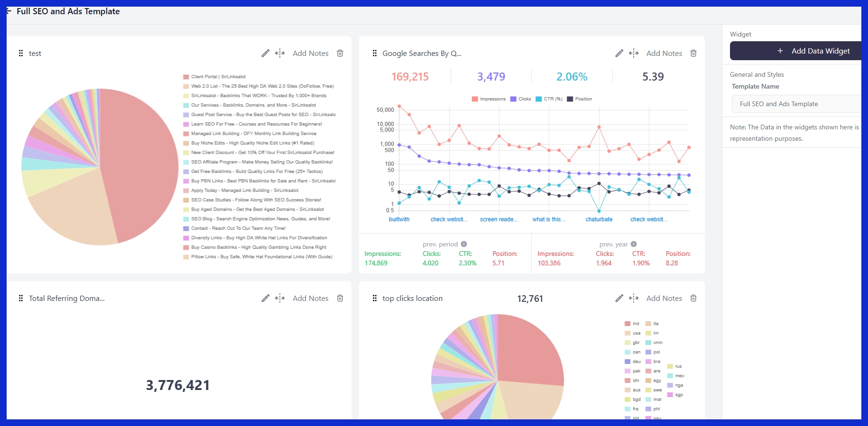Viewport: 868px width, 426px height.
Task: Add Notes to the test widget
Action: pos(311,54)
